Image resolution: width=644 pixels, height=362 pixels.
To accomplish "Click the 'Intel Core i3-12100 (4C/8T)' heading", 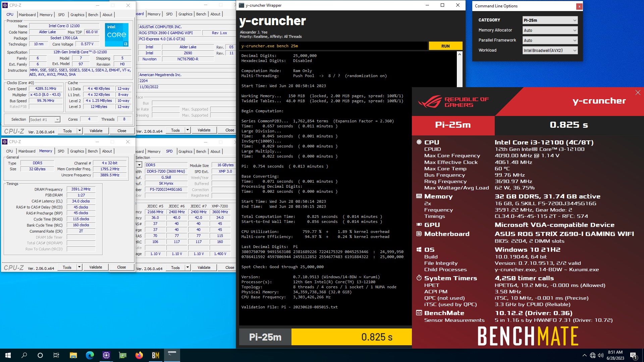I will click(544, 142).
